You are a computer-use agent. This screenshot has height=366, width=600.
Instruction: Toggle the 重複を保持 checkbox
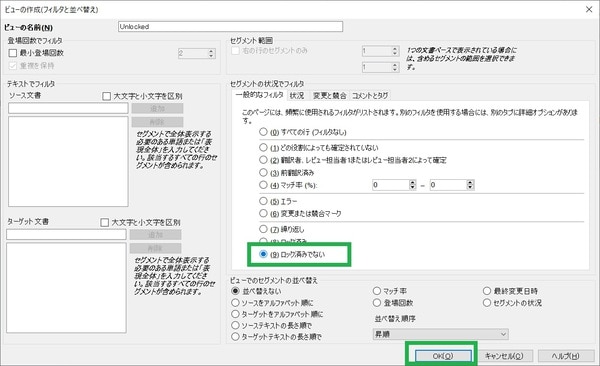13,65
